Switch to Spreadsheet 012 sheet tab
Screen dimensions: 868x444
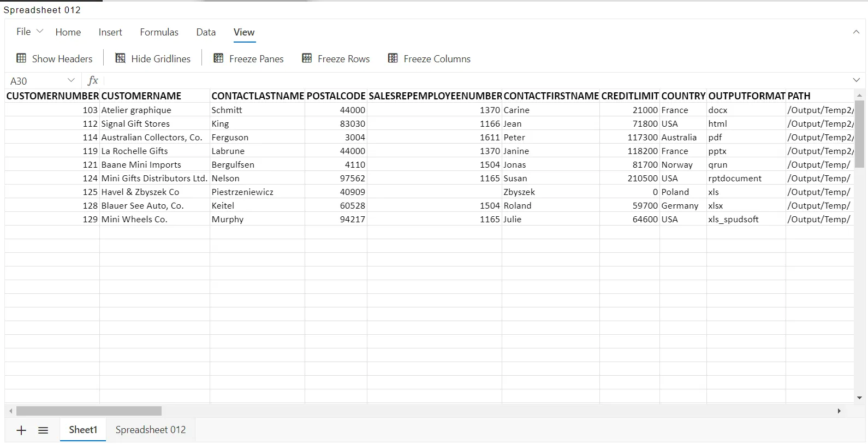click(151, 430)
